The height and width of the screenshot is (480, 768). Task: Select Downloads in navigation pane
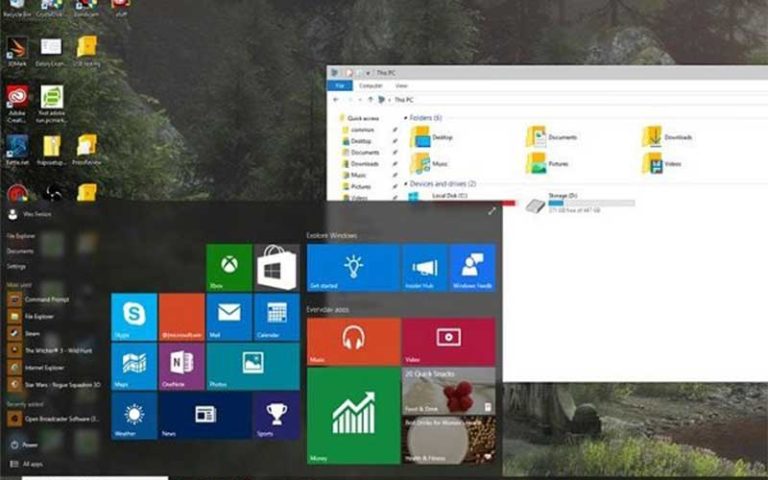point(364,164)
